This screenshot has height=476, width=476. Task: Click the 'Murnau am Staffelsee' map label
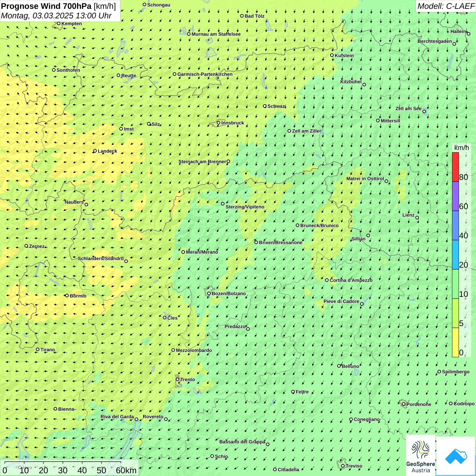[216, 34]
